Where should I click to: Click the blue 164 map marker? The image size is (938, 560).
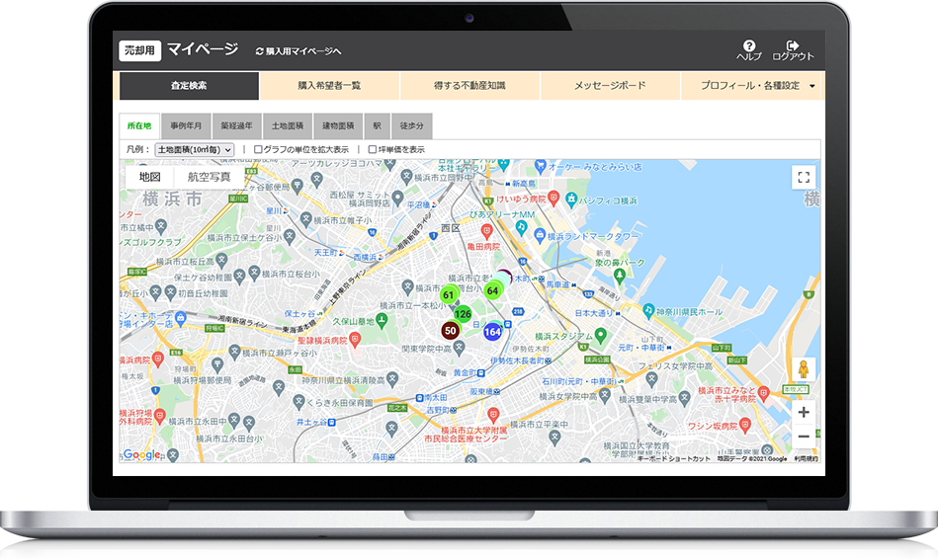coord(492,331)
